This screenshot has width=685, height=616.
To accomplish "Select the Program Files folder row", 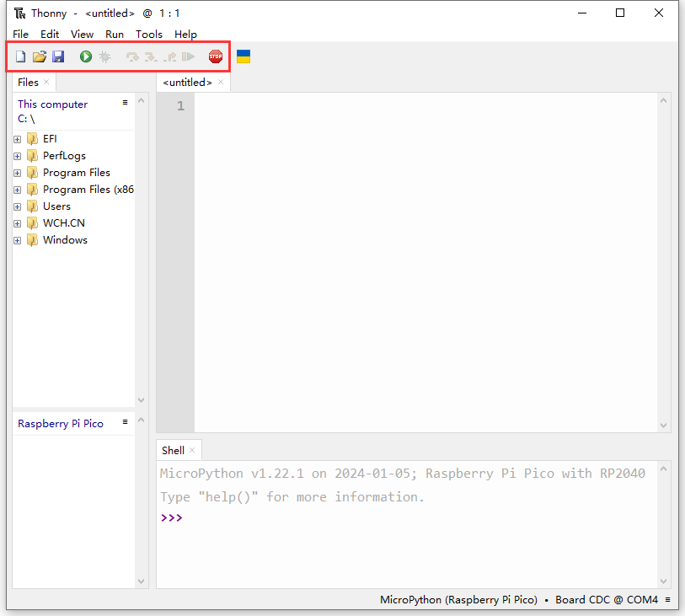I will 73,173.
